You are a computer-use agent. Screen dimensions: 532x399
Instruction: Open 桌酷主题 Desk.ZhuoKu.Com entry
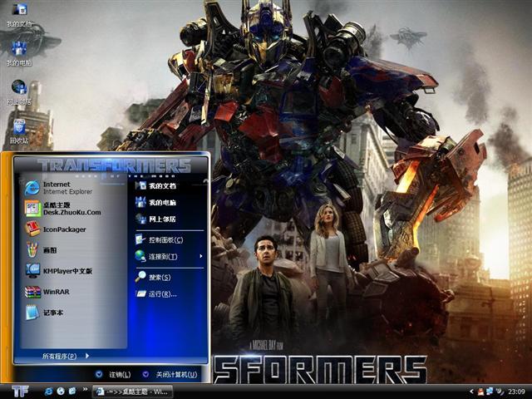coord(63,209)
